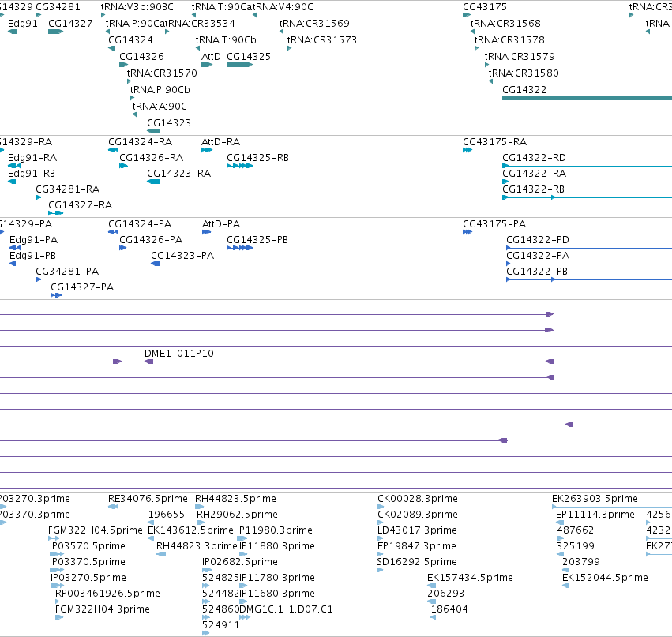Select gene label 'CG14322' above the long bar
The image size is (672, 637).
(x=524, y=89)
